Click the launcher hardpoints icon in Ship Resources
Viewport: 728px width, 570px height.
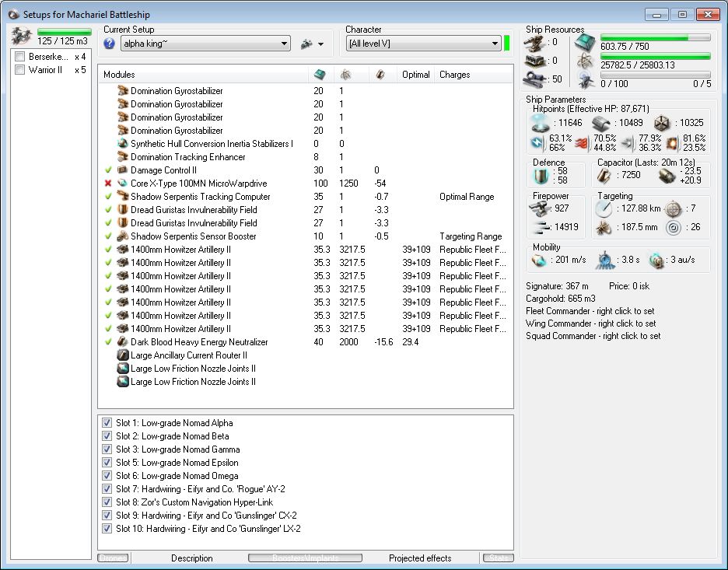coord(534,61)
